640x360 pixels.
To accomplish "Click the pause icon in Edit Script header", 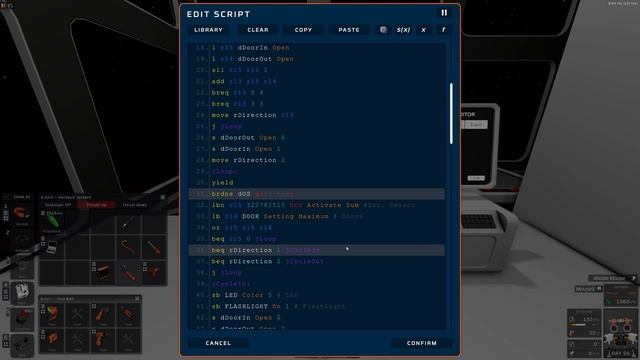I will coord(444,13).
